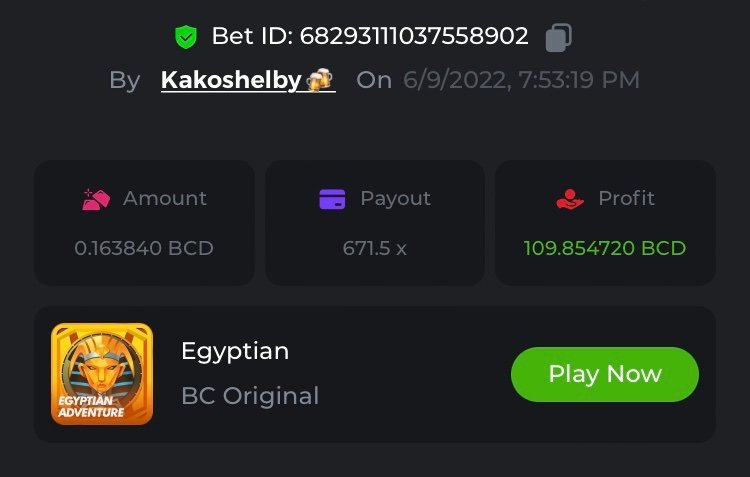Click the Profit label text
The image size is (750, 477).
click(626, 199)
